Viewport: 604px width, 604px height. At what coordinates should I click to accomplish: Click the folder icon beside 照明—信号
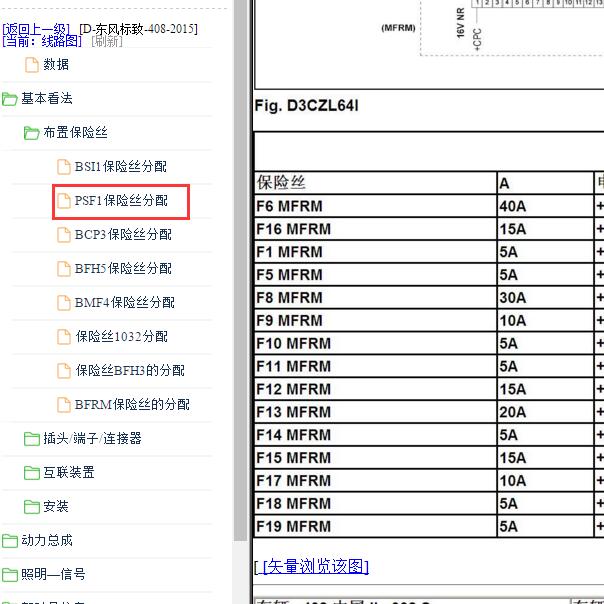pos(10,575)
